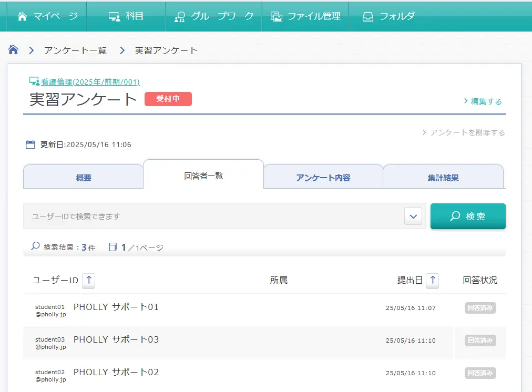Click the page icon beside 1/1ページ
The image size is (532, 392).
point(112,247)
